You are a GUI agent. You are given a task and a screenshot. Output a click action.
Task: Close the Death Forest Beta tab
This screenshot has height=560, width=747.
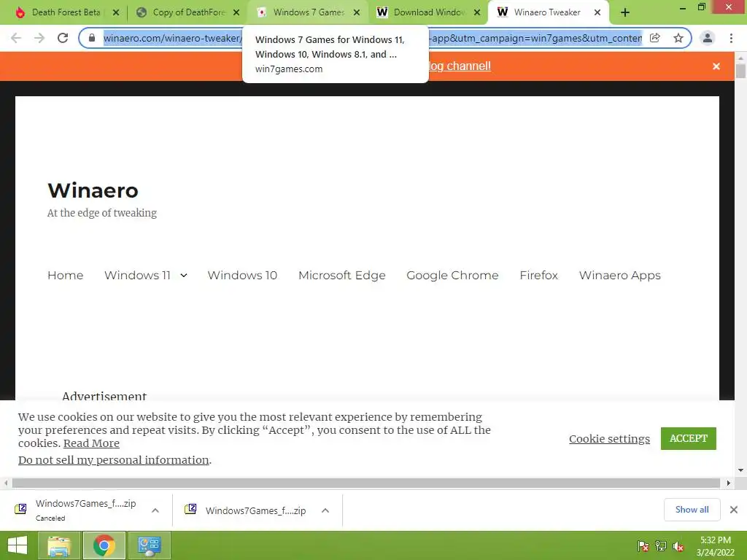coord(116,13)
